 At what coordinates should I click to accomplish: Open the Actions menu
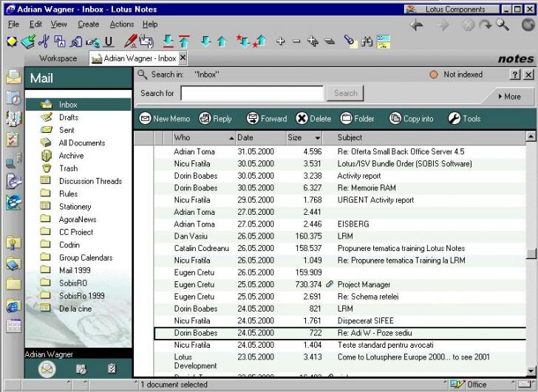tap(122, 24)
